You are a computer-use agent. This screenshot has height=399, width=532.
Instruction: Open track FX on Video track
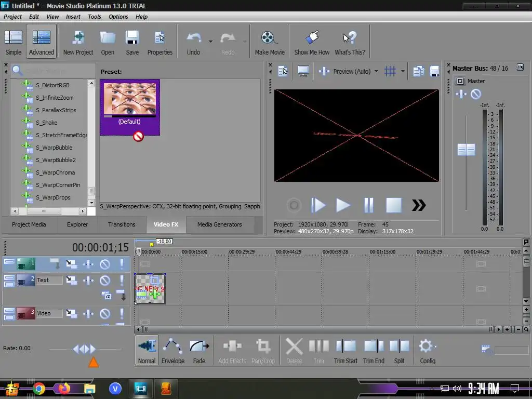[88, 313]
